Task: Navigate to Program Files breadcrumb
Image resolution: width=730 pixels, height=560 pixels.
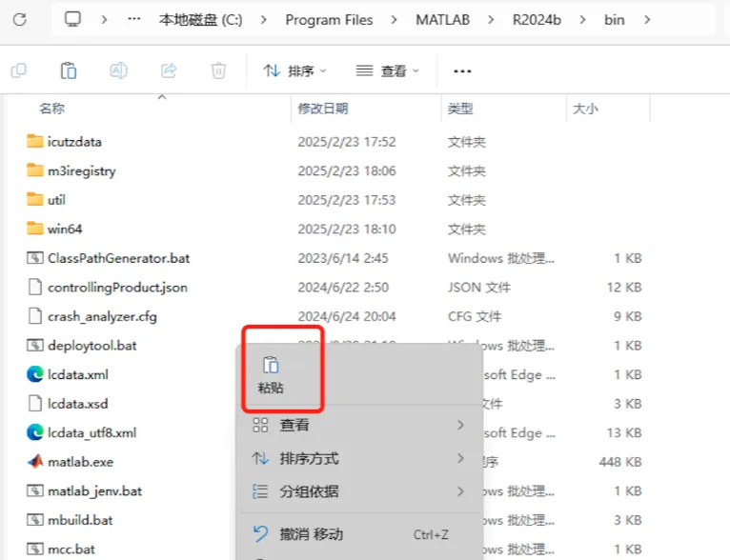Action: (329, 20)
